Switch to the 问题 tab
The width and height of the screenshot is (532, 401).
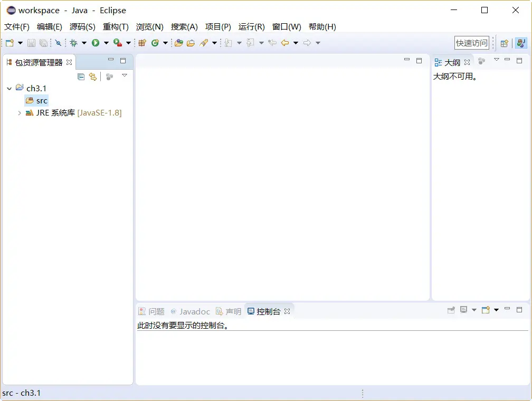tap(151, 311)
